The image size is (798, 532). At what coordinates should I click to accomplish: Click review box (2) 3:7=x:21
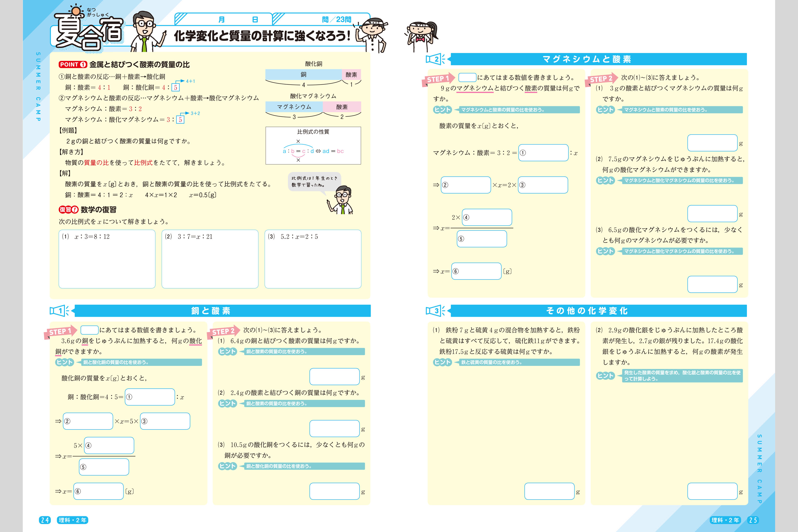[210, 259]
